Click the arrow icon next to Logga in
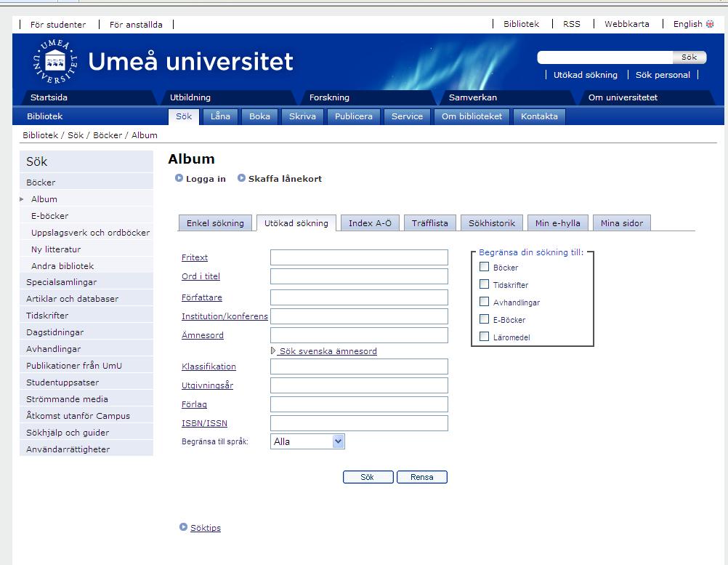Viewport: 728px width, 565px height. [179, 178]
